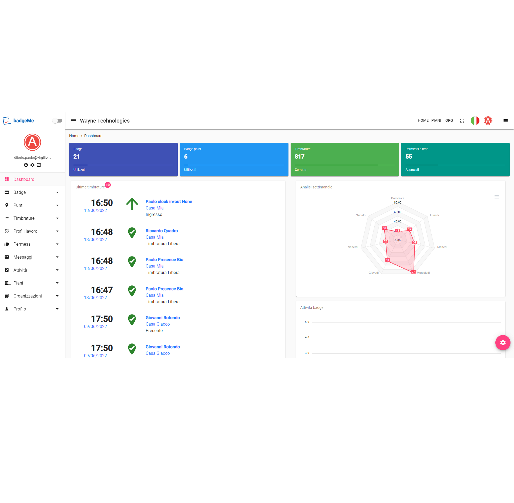Screen dimensions: 514x503
Task: Click the green check pin in the 16:47 row
Action: (132, 291)
